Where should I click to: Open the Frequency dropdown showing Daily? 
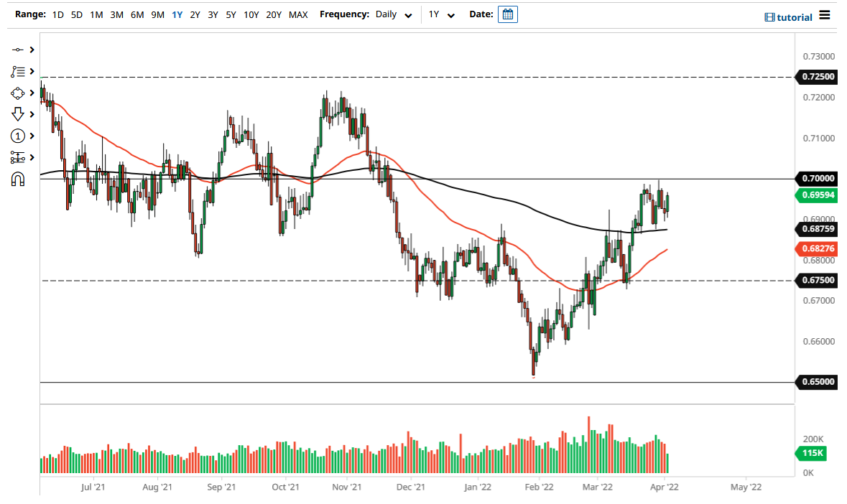pyautogui.click(x=390, y=14)
